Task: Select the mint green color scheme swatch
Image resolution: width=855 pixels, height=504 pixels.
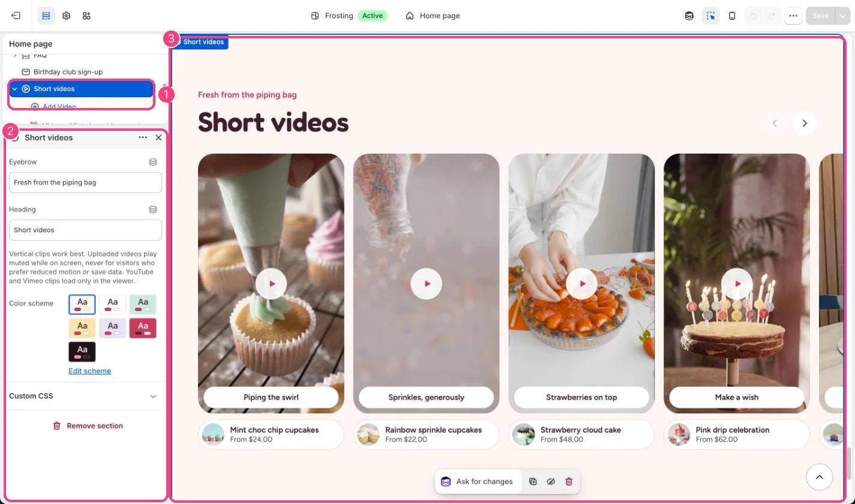Action: pos(143,304)
